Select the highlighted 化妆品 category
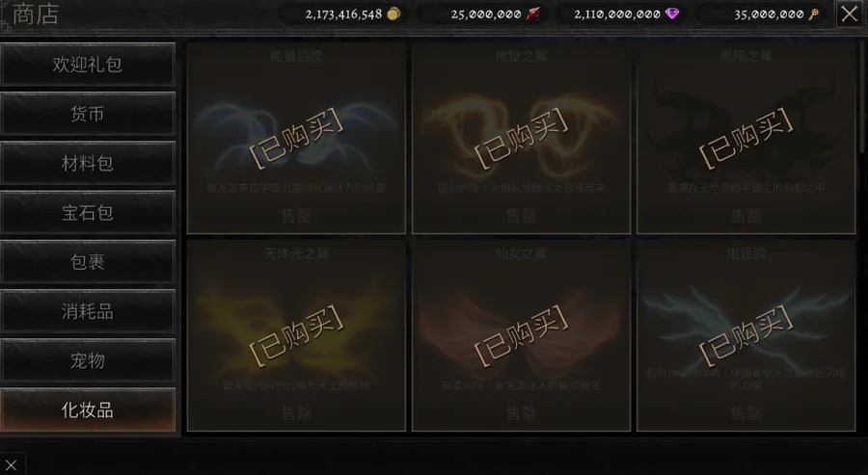868x475 pixels. tap(88, 409)
